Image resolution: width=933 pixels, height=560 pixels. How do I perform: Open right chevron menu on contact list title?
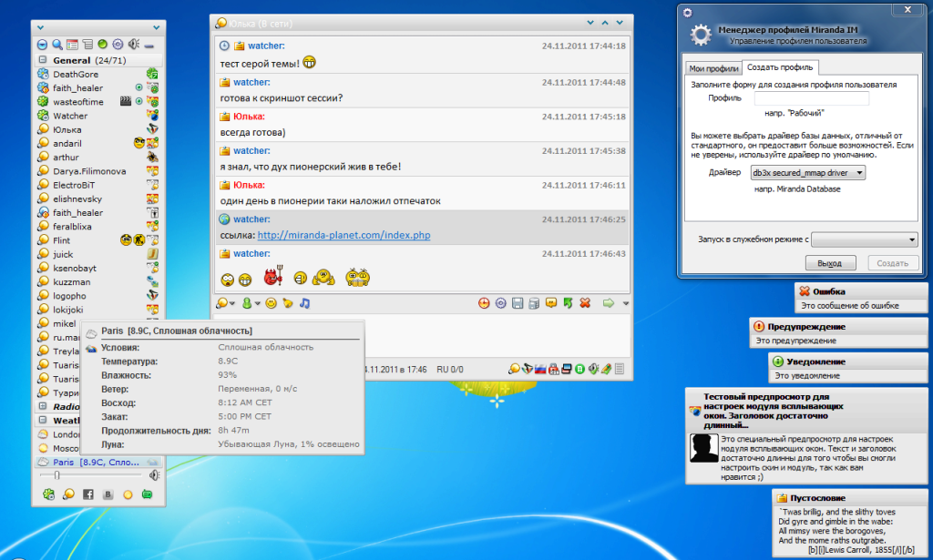(x=156, y=27)
